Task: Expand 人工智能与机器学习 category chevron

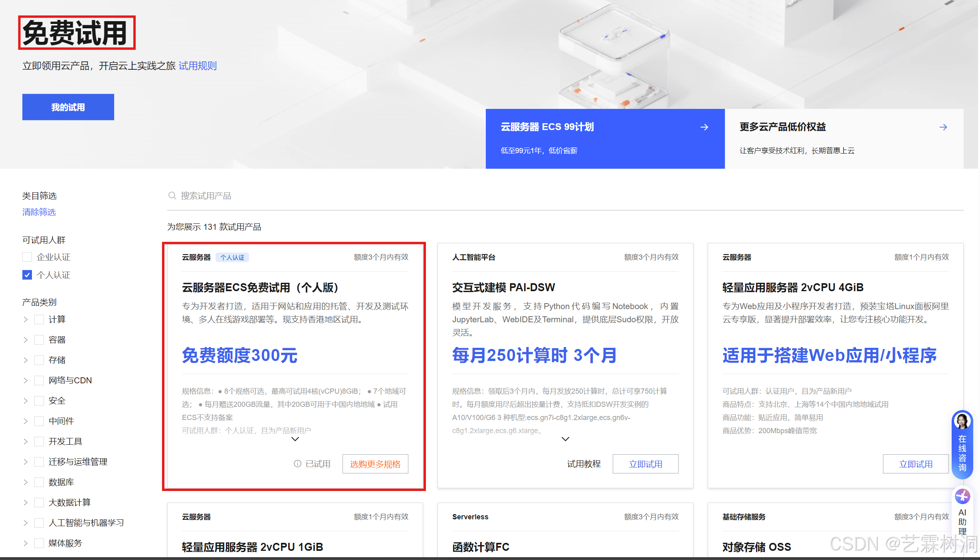Action: 26,523
